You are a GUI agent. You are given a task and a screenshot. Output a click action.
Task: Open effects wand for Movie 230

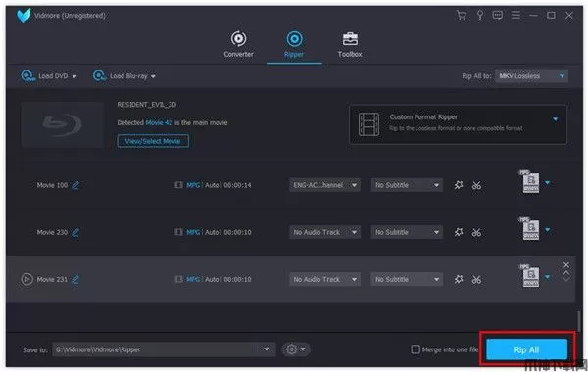[x=459, y=232]
